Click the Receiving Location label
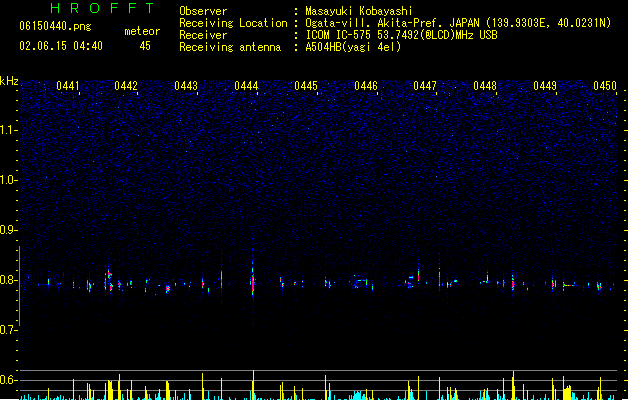 233,23
